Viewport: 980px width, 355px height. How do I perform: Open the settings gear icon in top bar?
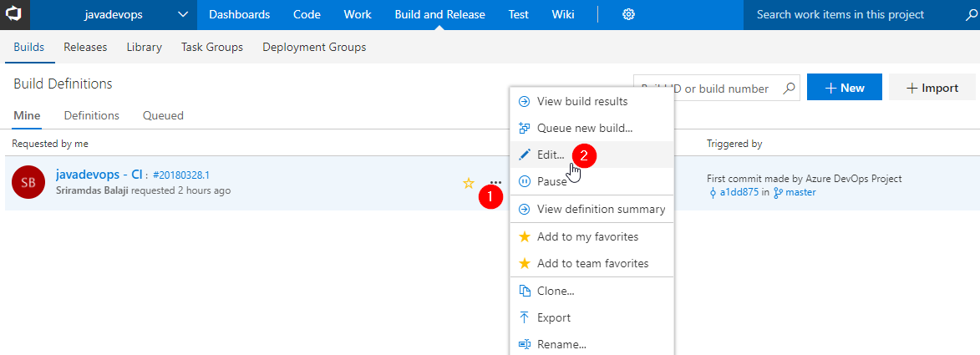click(629, 14)
